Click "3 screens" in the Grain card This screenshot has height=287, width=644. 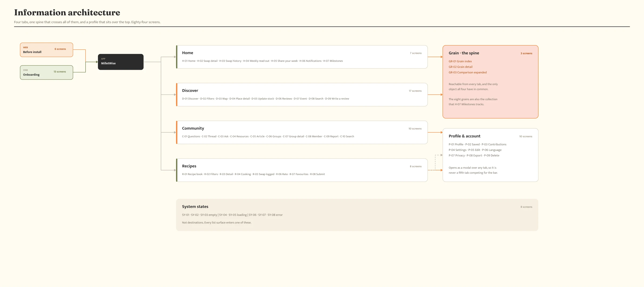[526, 53]
